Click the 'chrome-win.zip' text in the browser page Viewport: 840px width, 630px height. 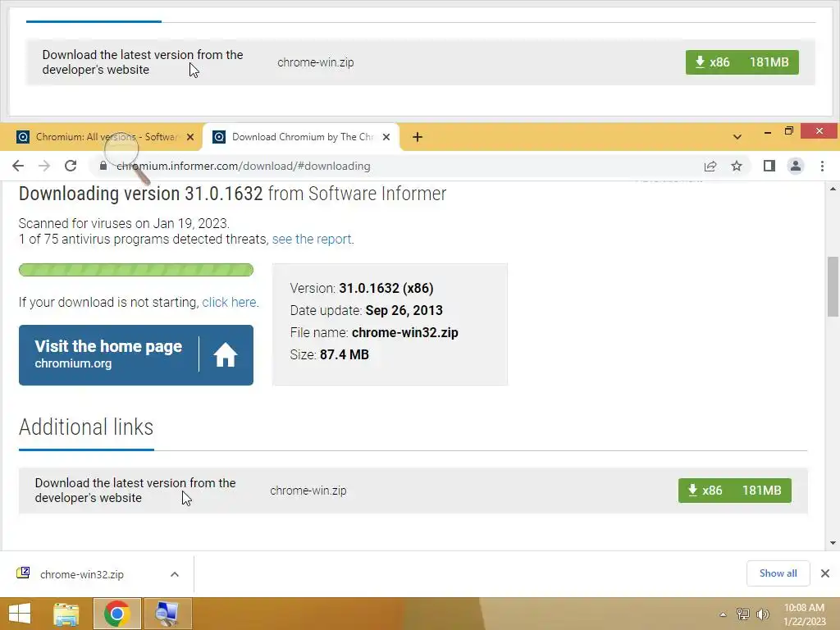[x=308, y=491]
